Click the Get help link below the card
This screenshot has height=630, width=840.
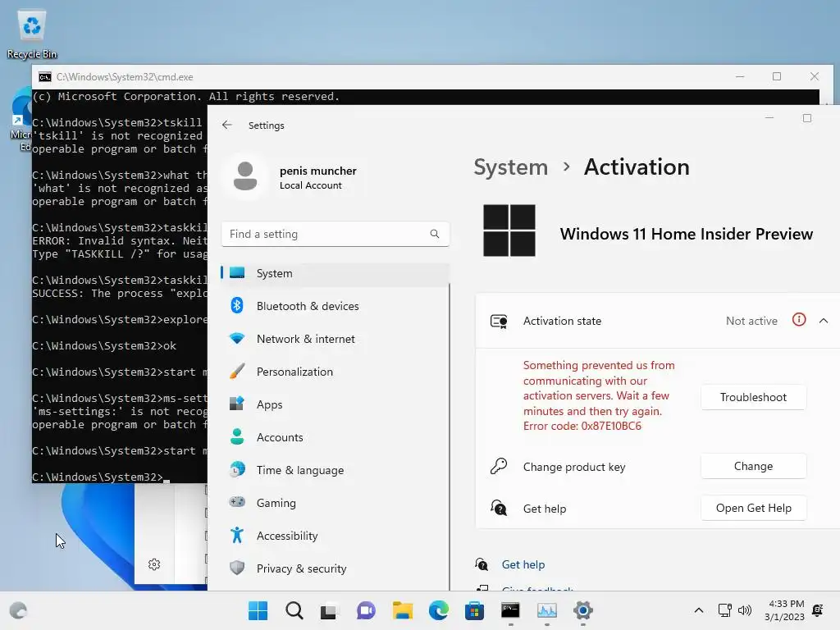[x=523, y=564]
